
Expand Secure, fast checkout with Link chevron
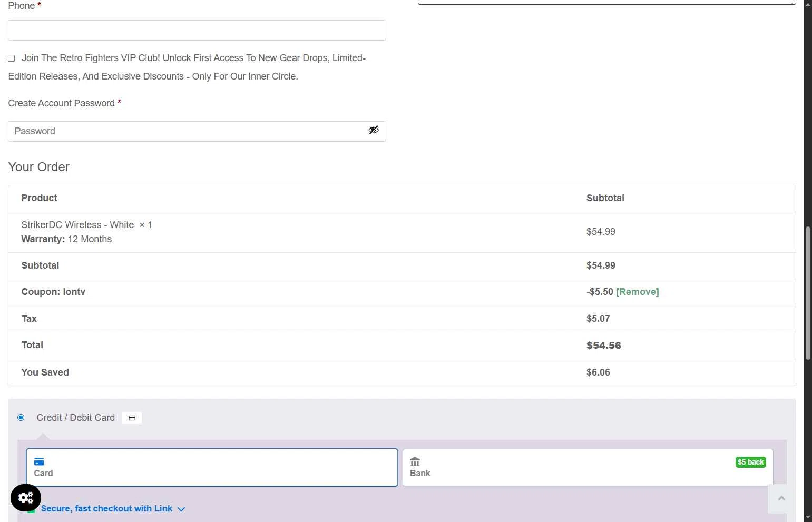coord(181,509)
